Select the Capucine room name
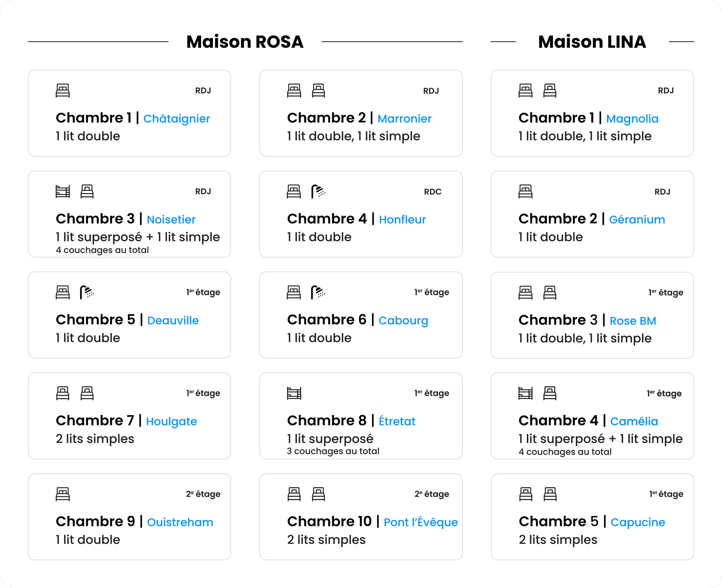The width and height of the screenshot is (722, 588). [638, 522]
